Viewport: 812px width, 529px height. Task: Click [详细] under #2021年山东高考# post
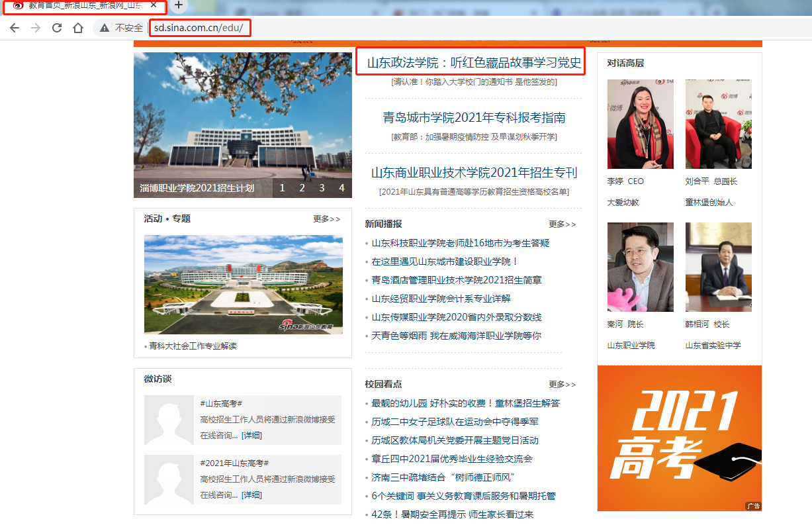pos(251,495)
